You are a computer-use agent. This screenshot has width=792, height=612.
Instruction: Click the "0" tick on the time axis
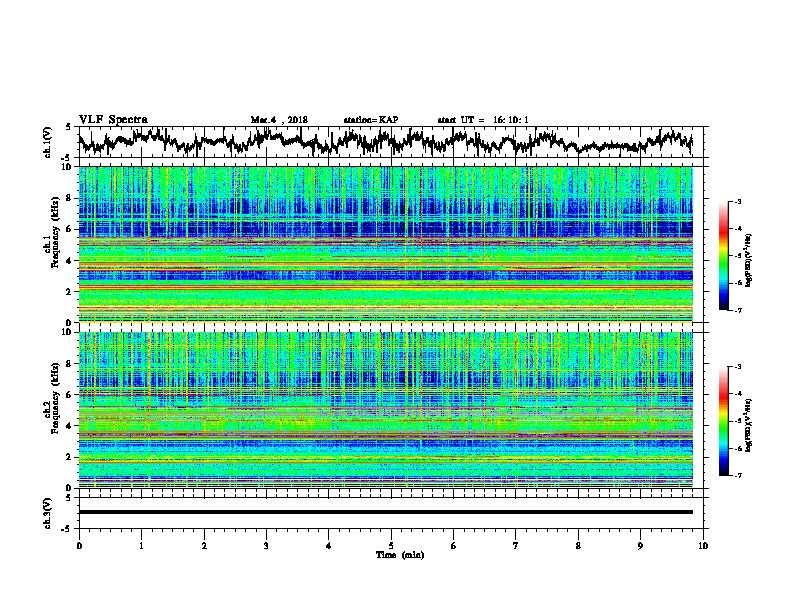click(x=79, y=546)
